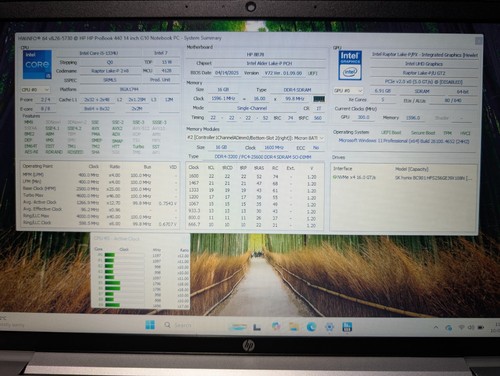Viewport: 500px width, 376px height.
Task: Open the volume speaker tray icon
Action: tap(471, 328)
